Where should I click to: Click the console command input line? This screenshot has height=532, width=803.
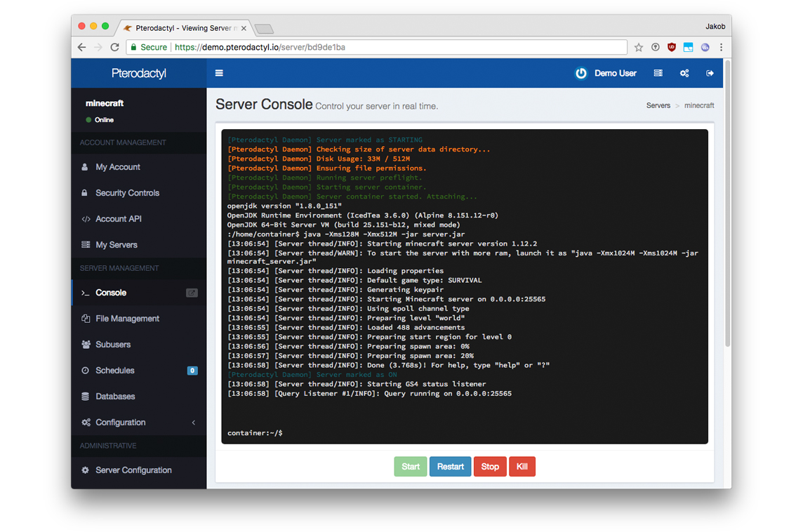(x=465, y=433)
